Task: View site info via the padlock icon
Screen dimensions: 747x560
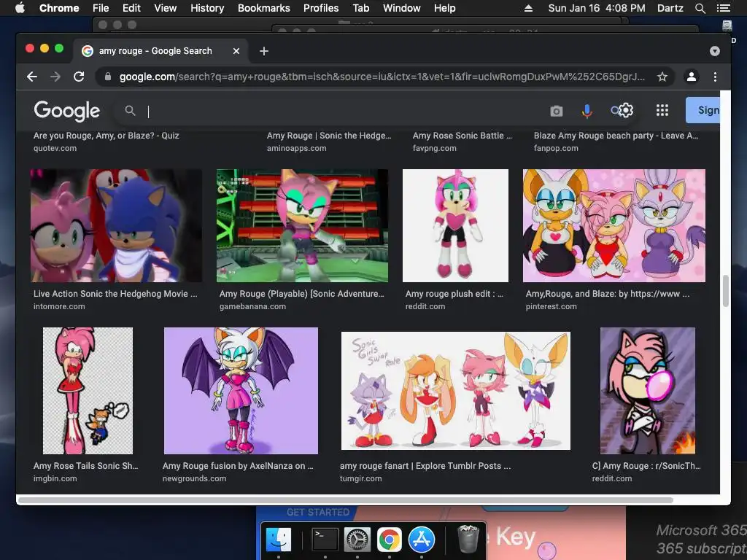Action: (x=108, y=77)
